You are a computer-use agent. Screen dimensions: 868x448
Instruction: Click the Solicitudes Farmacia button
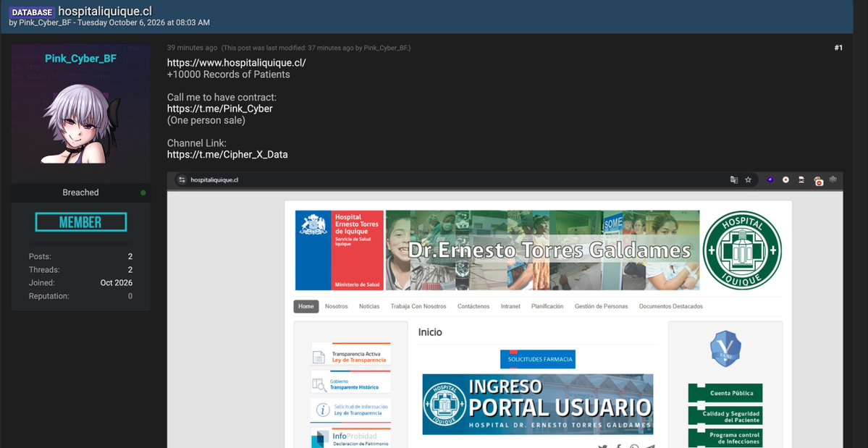point(537,359)
